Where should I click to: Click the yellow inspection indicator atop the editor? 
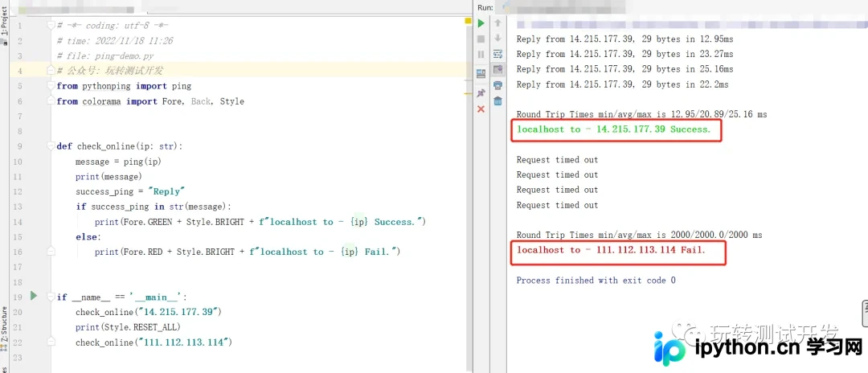pos(468,21)
